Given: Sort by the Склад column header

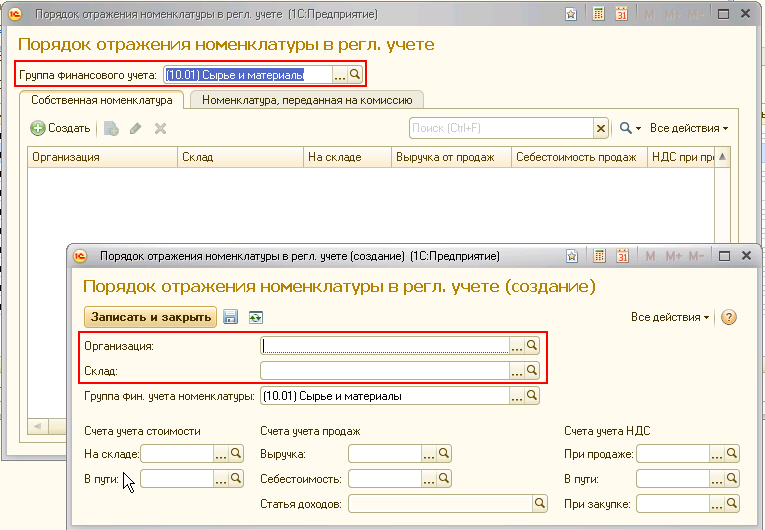Looking at the screenshot, I should (241, 157).
